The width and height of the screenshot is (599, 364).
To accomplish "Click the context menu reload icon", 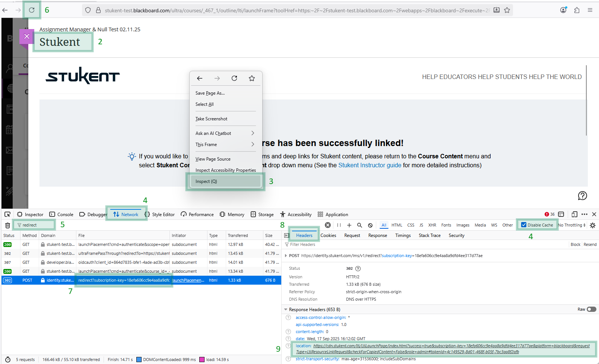I will tap(234, 78).
